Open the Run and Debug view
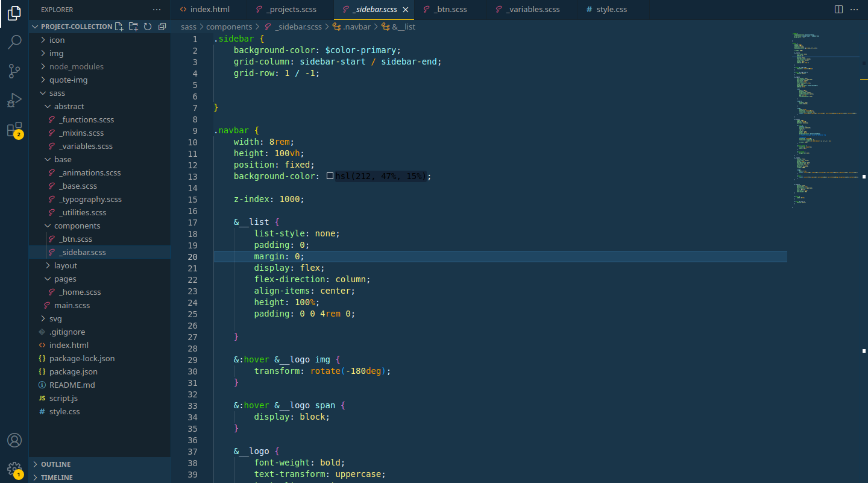This screenshot has height=483, width=868. tap(14, 100)
